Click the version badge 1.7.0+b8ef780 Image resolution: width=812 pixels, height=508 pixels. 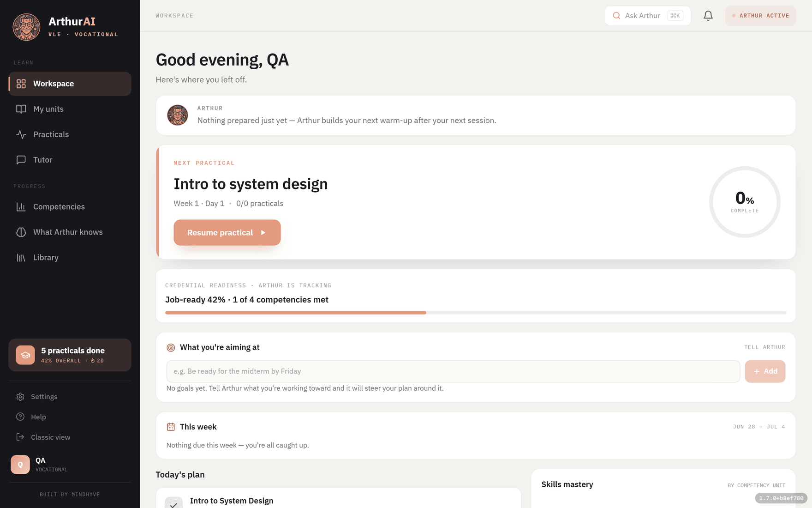(781, 498)
